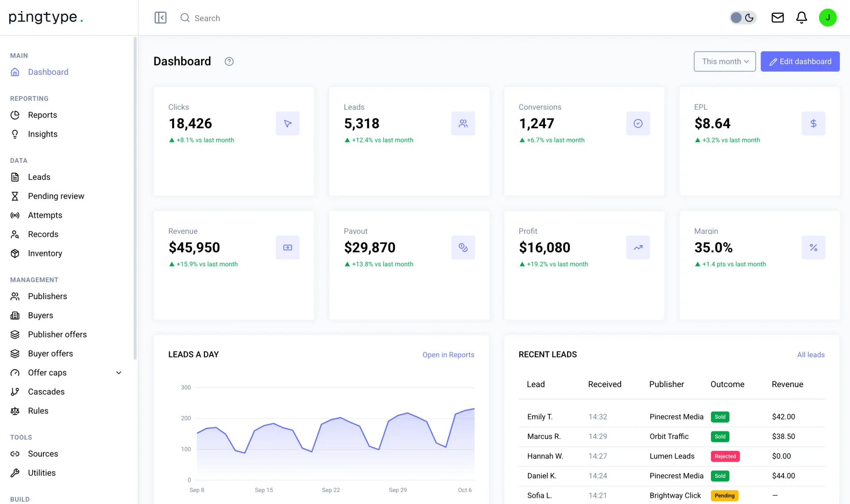Click the Revenue card banknote icon
Viewport: 850px width, 504px height.
coord(288,247)
